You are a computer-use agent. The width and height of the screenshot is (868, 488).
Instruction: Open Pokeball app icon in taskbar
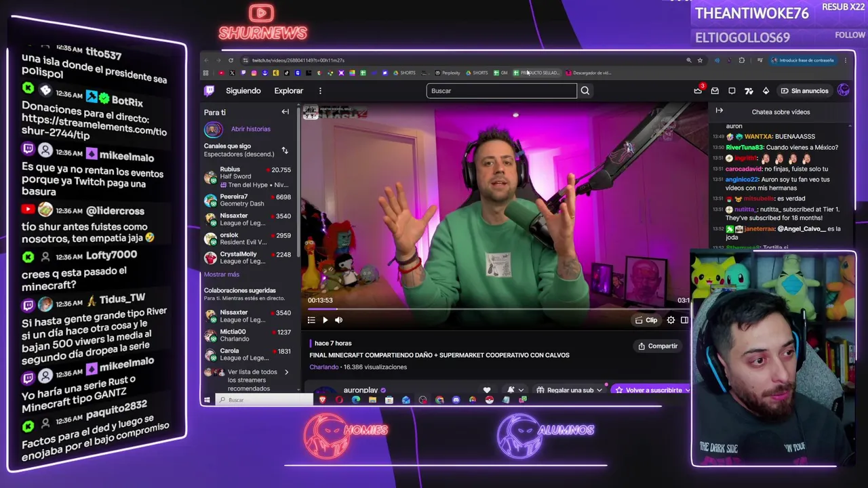point(489,400)
